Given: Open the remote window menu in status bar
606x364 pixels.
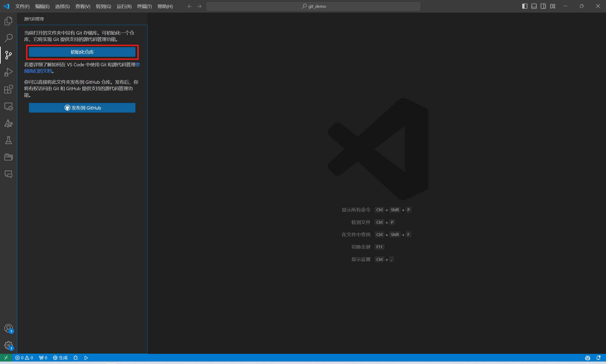Looking at the screenshot, I should [6, 358].
